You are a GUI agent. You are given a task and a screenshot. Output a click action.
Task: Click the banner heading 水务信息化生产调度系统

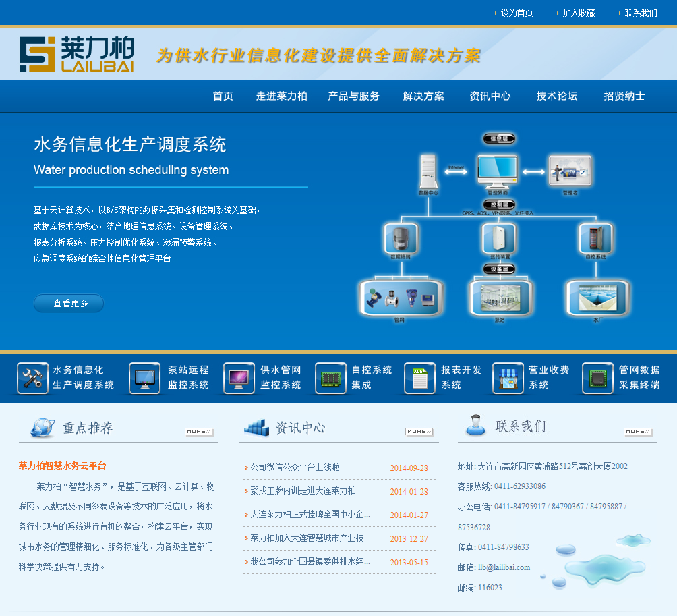tap(130, 144)
